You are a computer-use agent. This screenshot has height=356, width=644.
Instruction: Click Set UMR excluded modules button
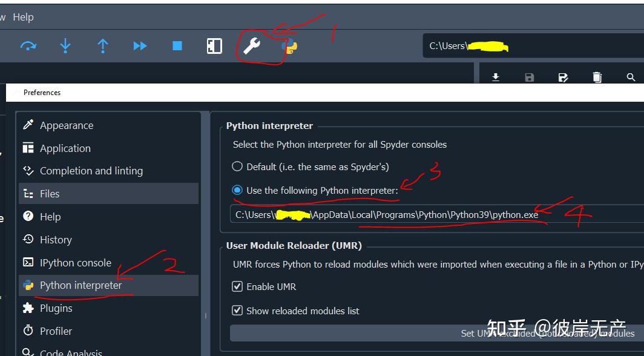437,333
